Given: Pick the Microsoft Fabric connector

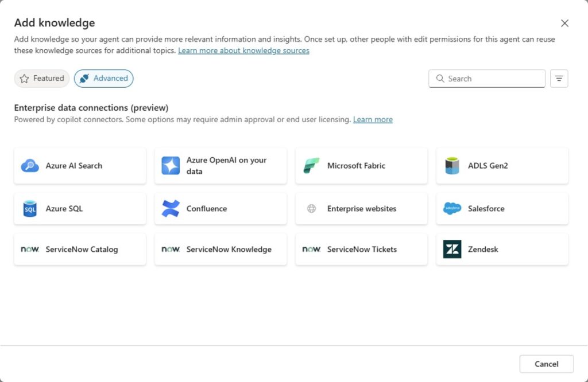Looking at the screenshot, I should (361, 166).
